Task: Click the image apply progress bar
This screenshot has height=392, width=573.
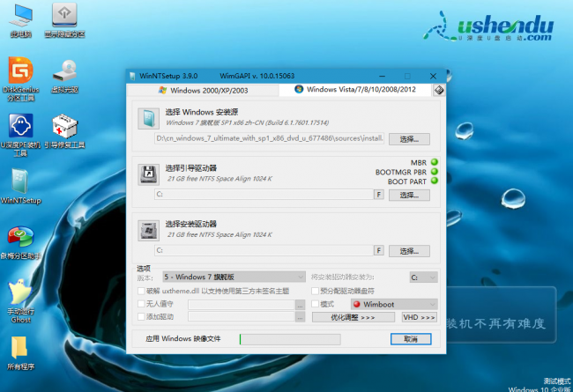Action: pos(290,339)
